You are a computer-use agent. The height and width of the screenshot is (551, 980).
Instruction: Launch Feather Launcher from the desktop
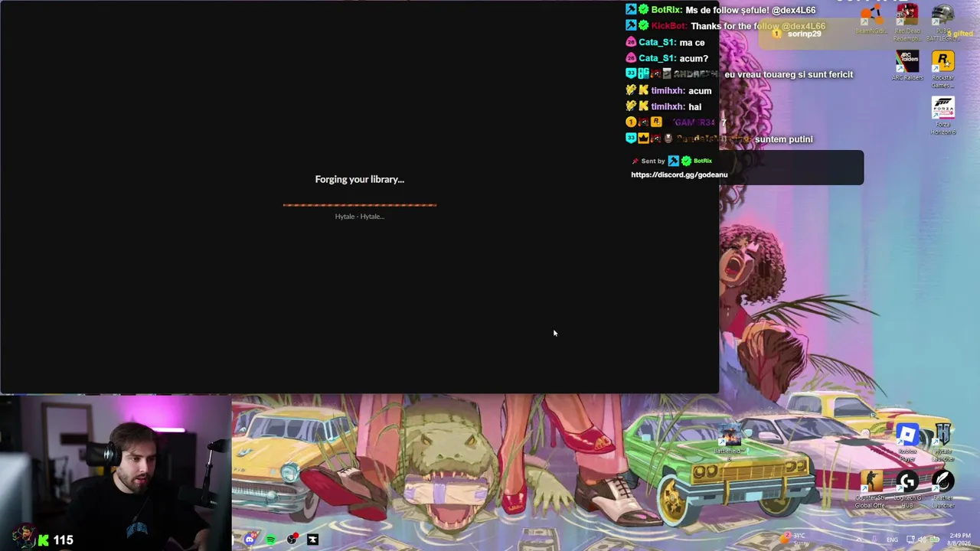pyautogui.click(x=942, y=489)
